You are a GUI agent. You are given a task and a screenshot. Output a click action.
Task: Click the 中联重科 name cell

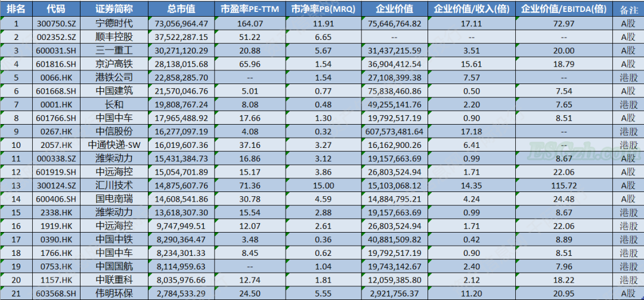[114, 280]
